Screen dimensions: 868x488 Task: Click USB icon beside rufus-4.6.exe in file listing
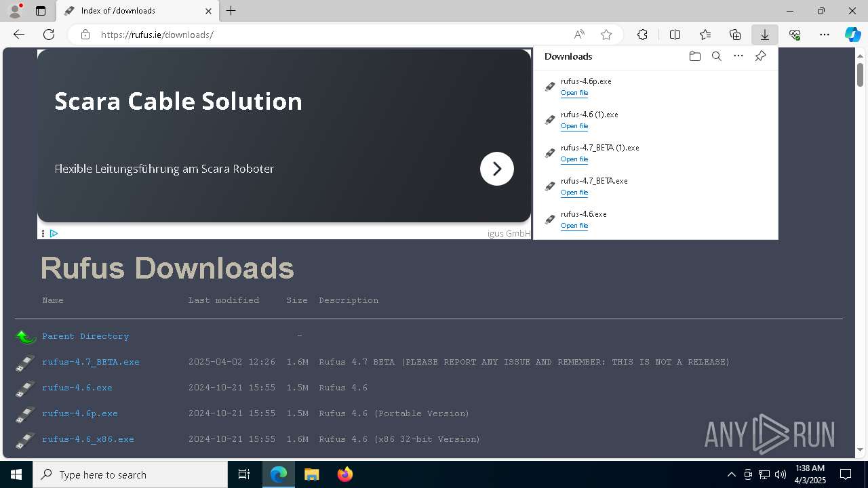[x=25, y=388]
